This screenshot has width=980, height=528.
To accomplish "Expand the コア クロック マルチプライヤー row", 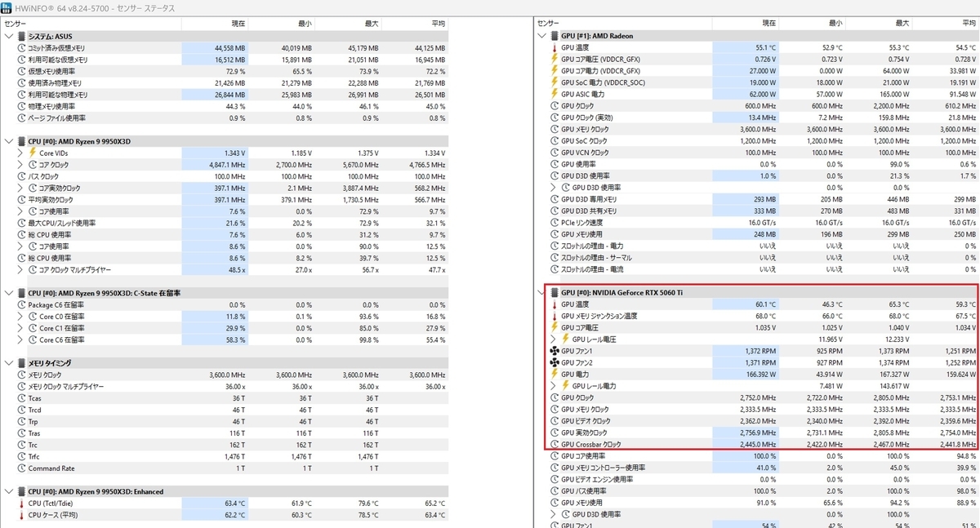I will [x=21, y=269].
